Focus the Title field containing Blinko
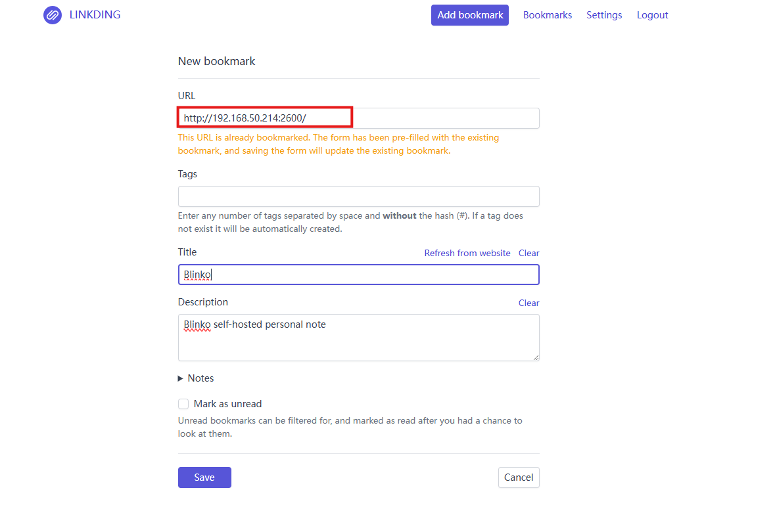The width and height of the screenshot is (775, 532). 358,275
